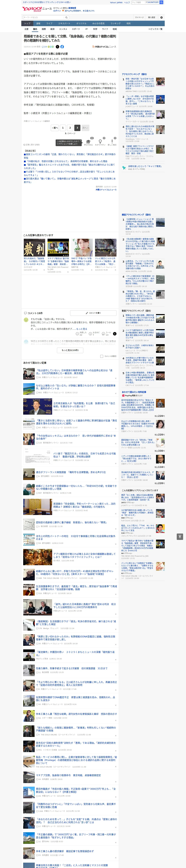Viewport: 186px width, 868px height.
Task: Go to the previous page with 前へ
Action: tap(55, 128)
